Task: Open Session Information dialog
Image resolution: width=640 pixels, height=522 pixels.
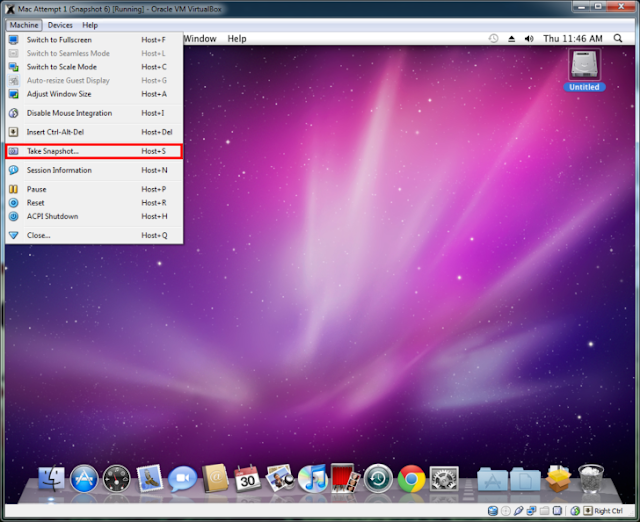Action: pyautogui.click(x=94, y=170)
